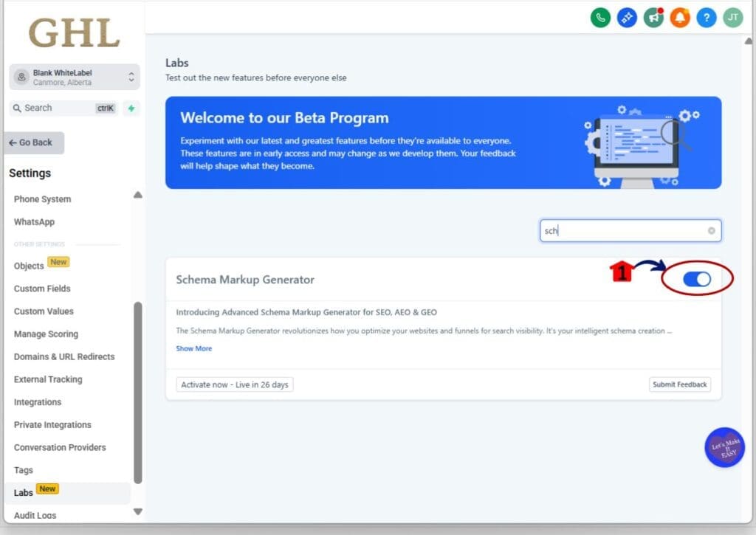The image size is (756, 535).
Task: Open help using the question mark icon
Action: (x=706, y=17)
